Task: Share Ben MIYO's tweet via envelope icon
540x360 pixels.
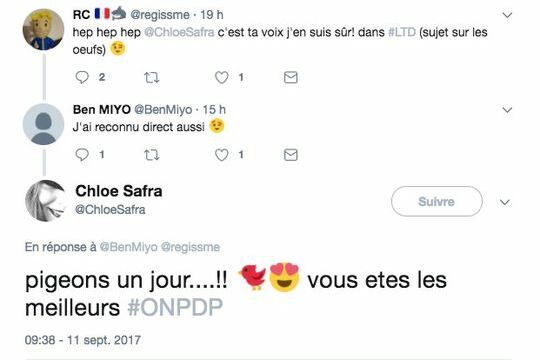Action: click(x=291, y=155)
